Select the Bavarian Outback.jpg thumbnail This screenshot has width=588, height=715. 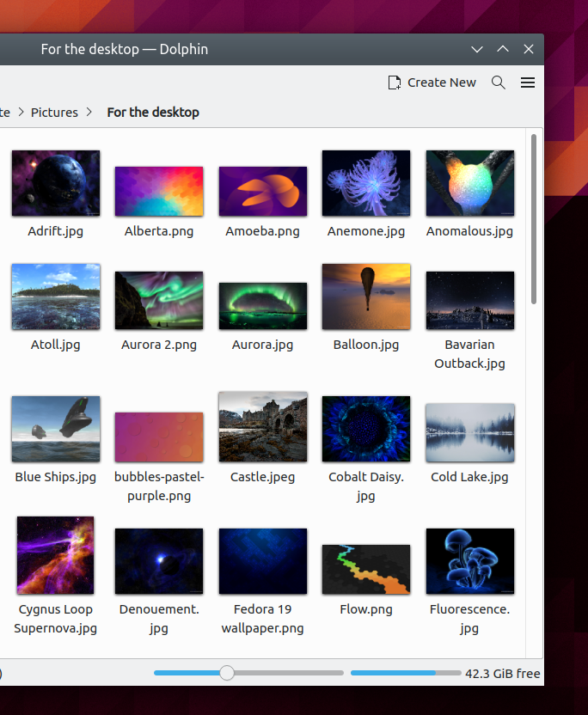pos(470,300)
